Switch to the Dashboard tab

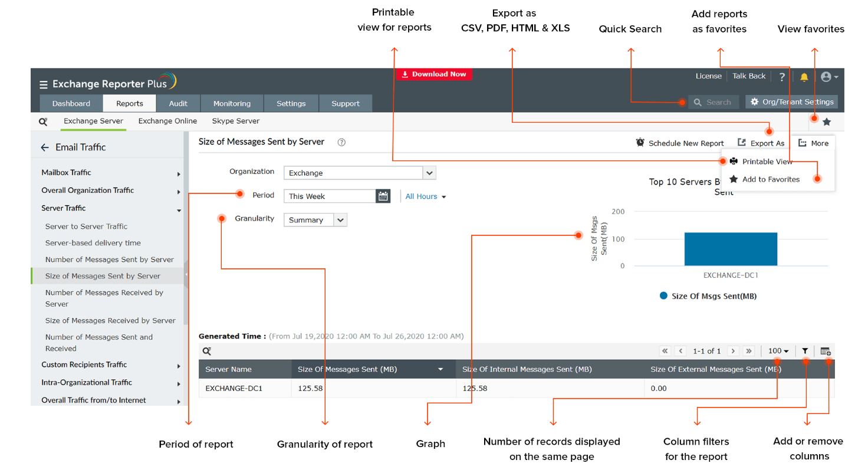71,103
